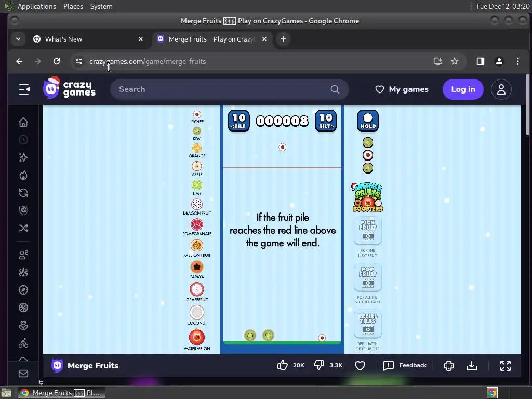Toggle the Chrome side panel
Screen dimensions: 532x399
(481, 61)
